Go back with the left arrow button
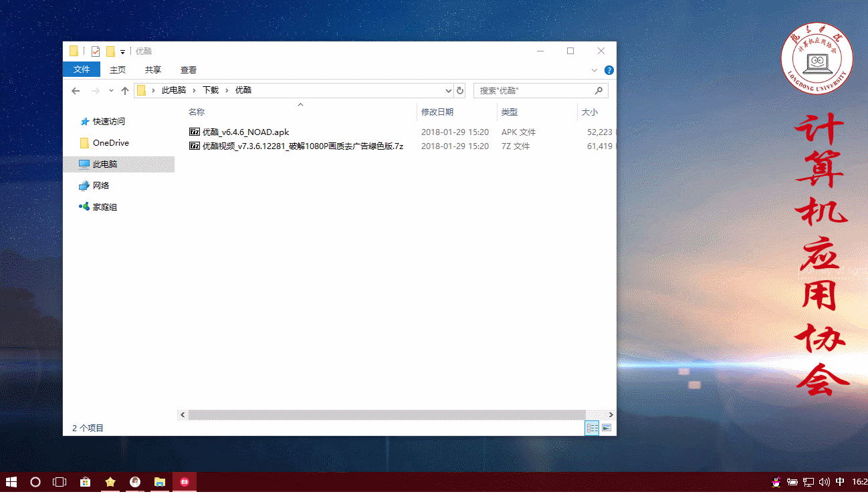This screenshot has width=868, height=498. 76,90
